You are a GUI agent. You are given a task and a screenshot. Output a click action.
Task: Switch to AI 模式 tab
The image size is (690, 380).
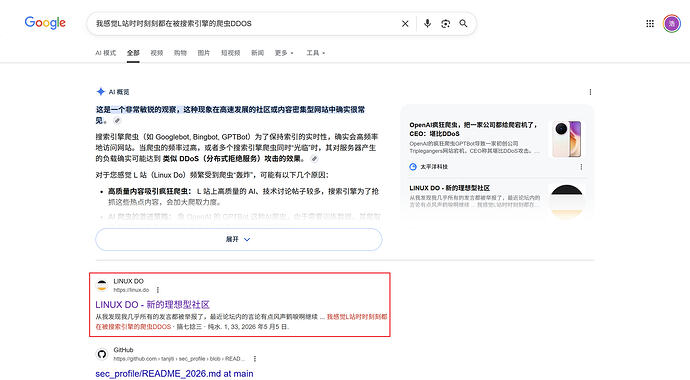coord(106,53)
